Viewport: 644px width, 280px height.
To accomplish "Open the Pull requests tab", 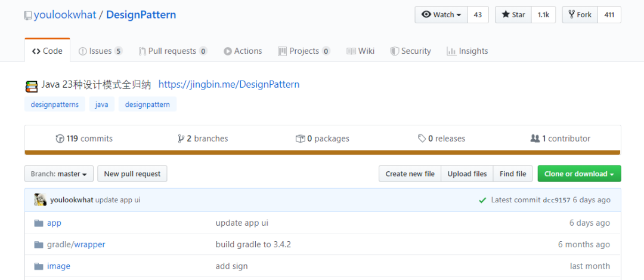I will 172,51.
